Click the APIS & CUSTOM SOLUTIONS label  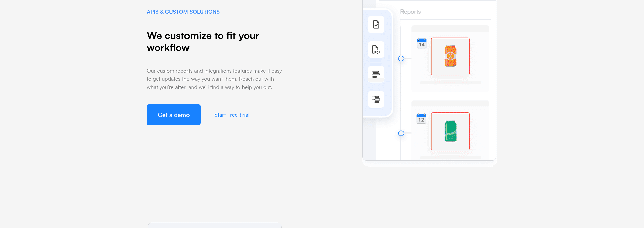183,12
